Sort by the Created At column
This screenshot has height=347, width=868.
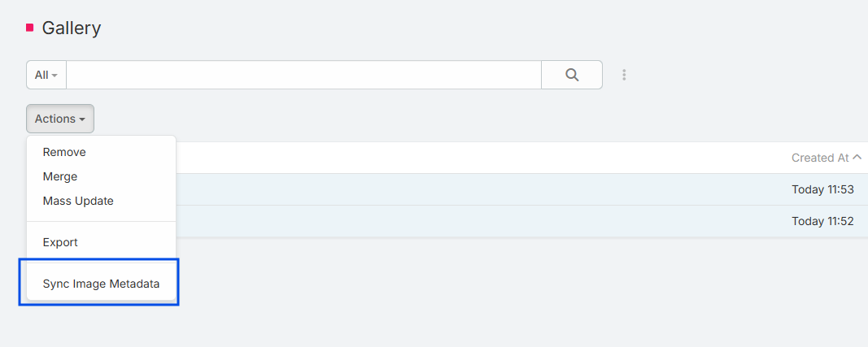pos(819,158)
